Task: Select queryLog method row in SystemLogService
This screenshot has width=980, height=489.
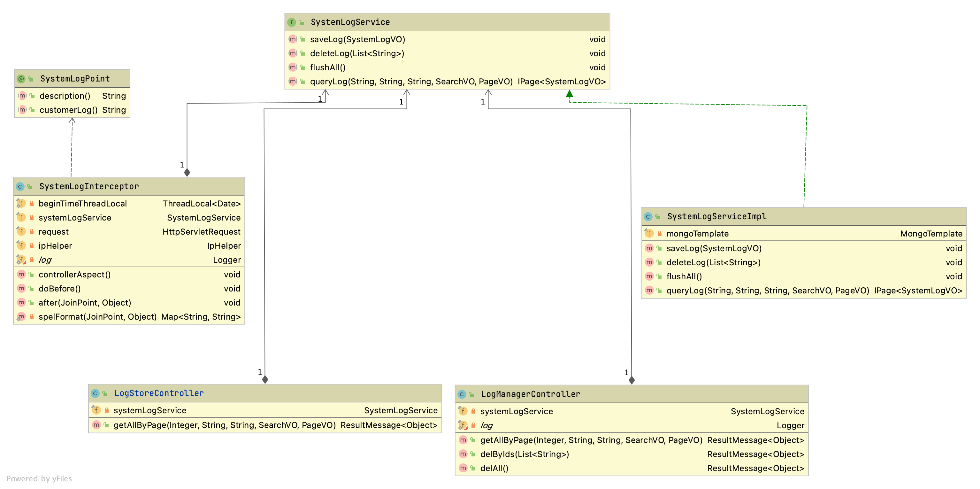Action: [448, 81]
